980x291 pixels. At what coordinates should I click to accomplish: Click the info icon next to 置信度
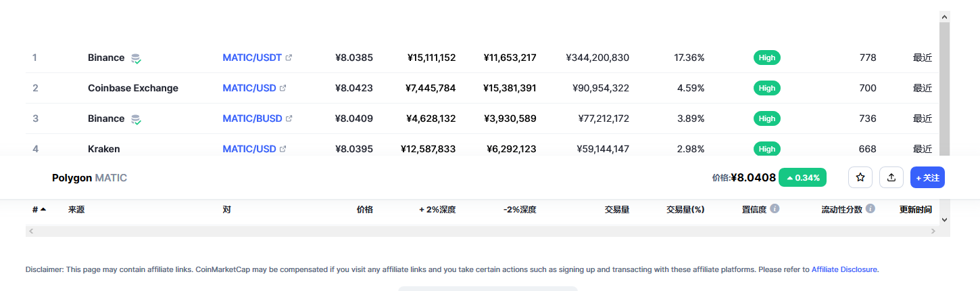pos(775,208)
